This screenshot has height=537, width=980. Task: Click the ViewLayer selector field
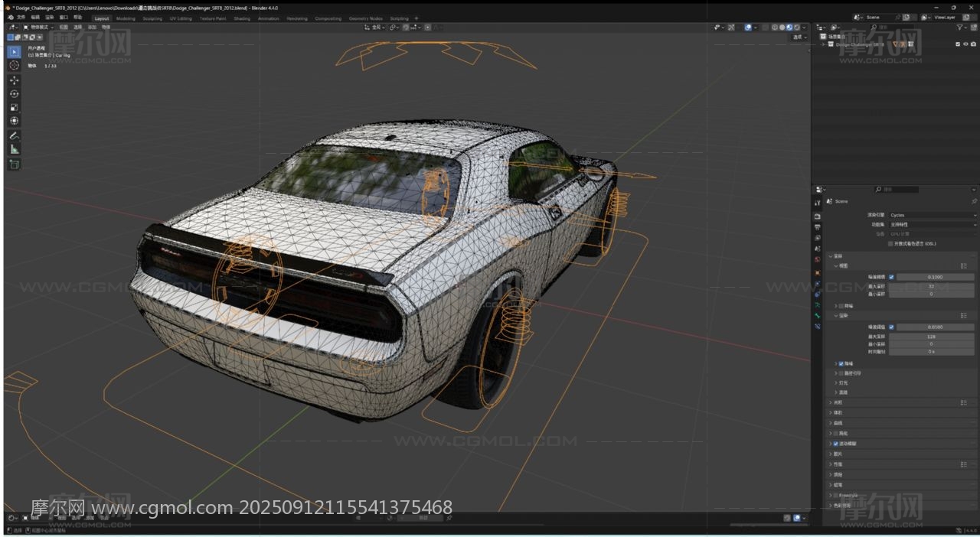coord(946,17)
